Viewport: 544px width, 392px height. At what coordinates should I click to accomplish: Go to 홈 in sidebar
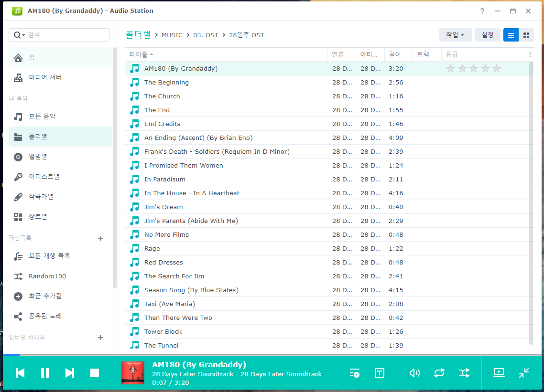(60, 58)
